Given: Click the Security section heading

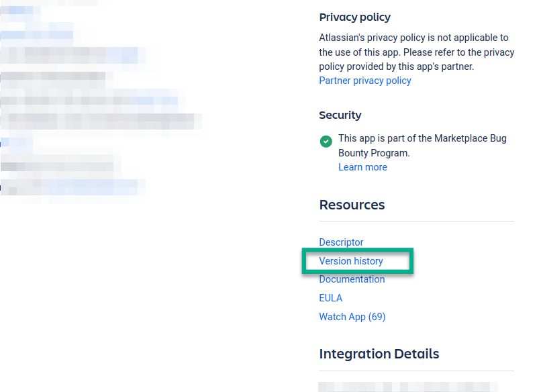Looking at the screenshot, I should (340, 115).
